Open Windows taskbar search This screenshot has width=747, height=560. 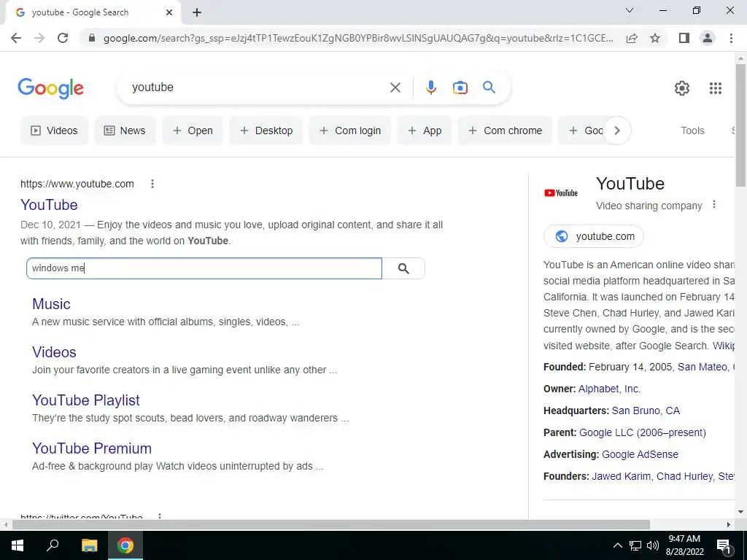[x=53, y=545]
